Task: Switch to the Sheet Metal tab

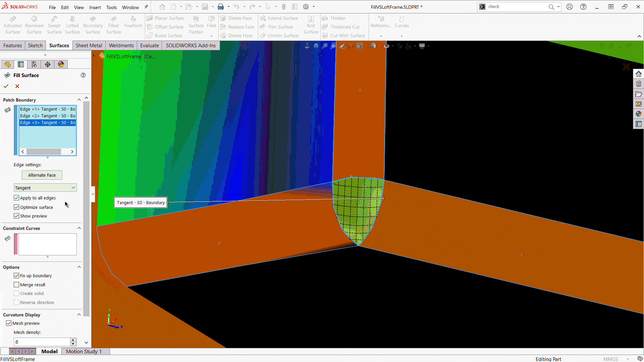Action: coord(89,45)
